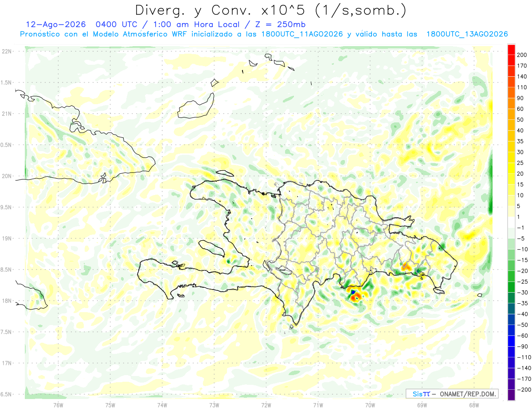Click the '18N' latitude label
The height and width of the screenshot is (411, 532).
[6, 301]
